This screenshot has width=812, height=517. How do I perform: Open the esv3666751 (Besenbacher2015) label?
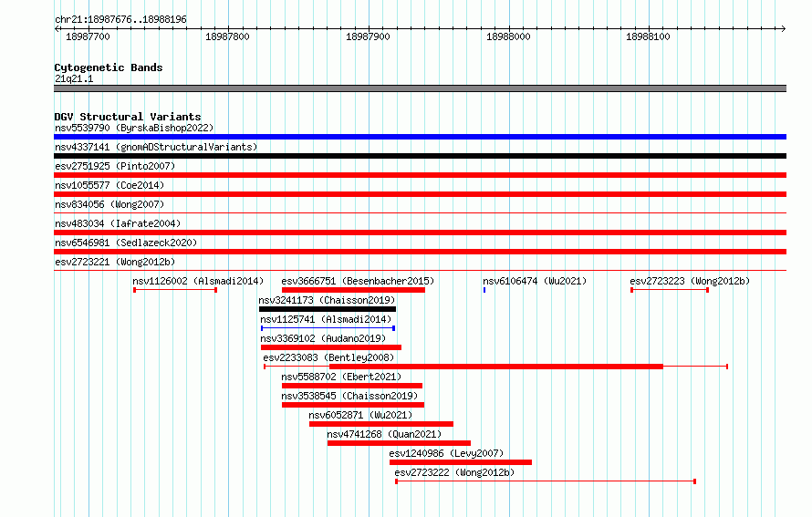click(x=358, y=281)
